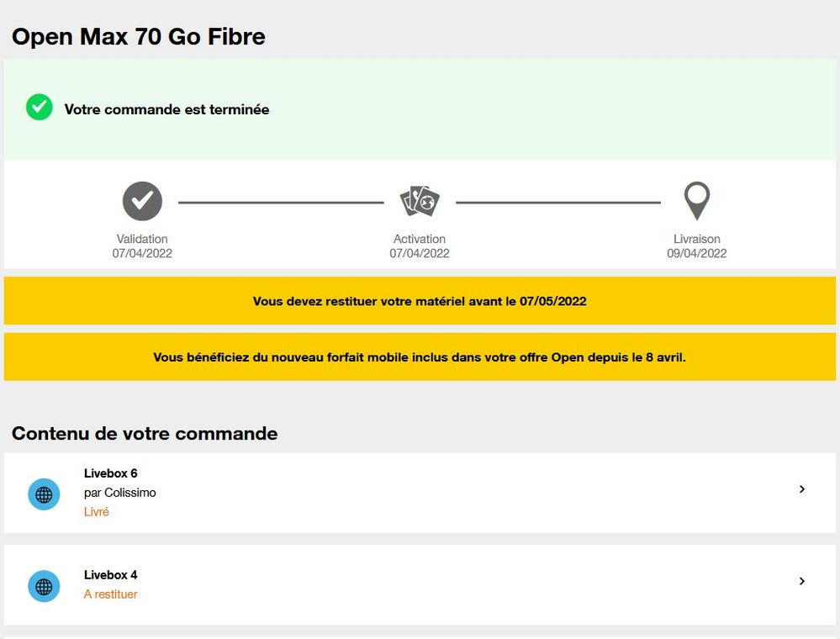Click the equipment return deadline yellow banner
This screenshot has height=639, width=840.
(x=420, y=301)
